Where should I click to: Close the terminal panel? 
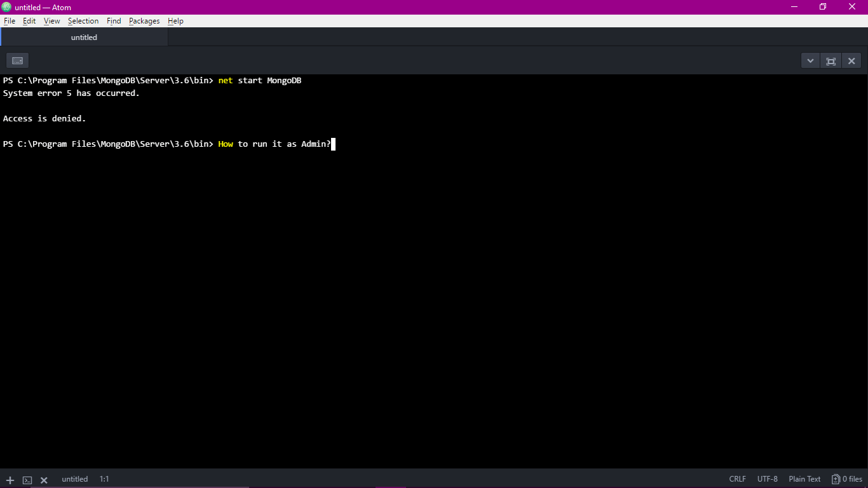[851, 61]
